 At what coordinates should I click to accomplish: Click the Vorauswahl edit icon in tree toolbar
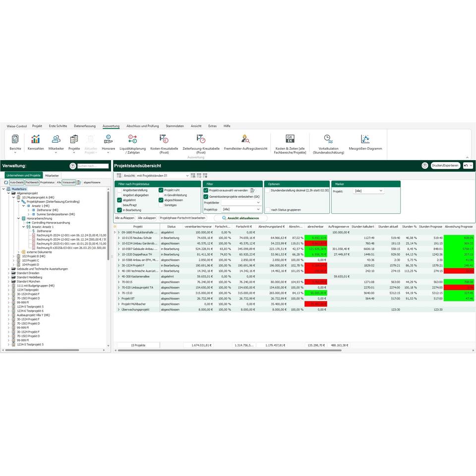[79, 182]
